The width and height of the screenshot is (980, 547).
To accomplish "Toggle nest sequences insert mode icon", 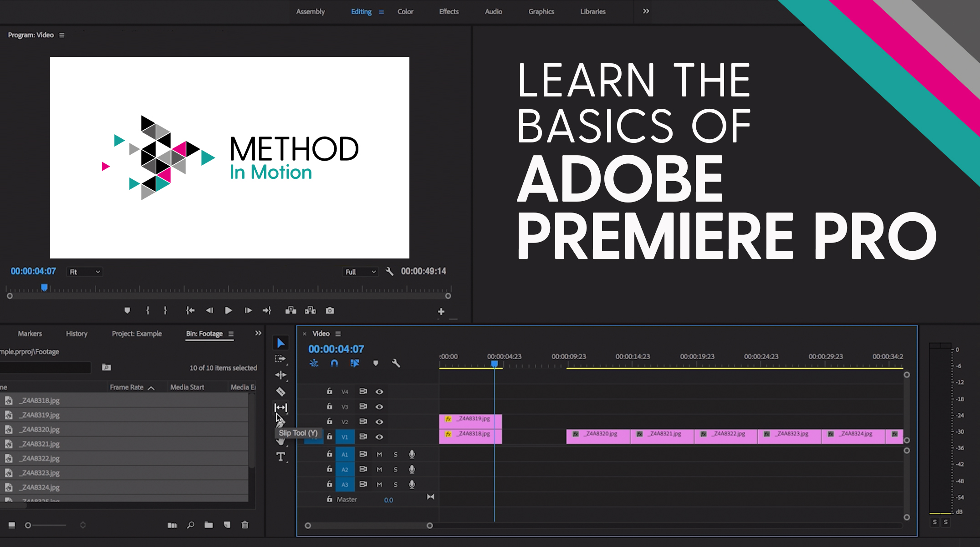I will click(314, 363).
